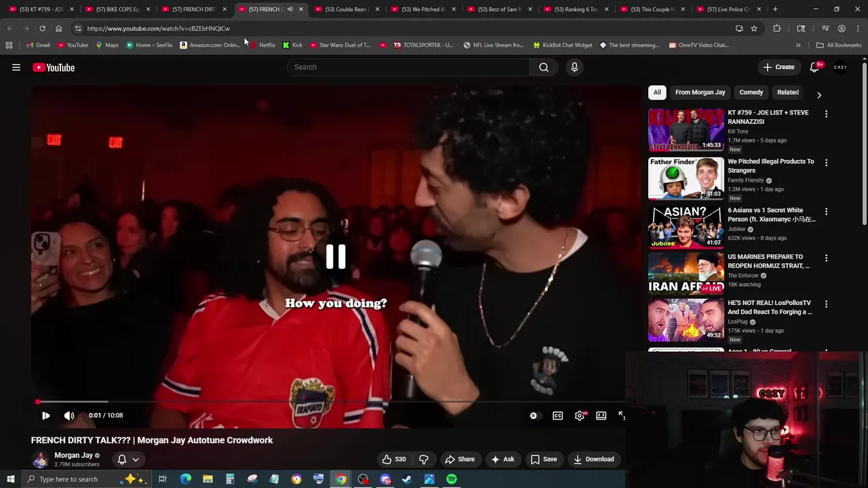
Task: Open the Create menu button
Action: point(778,67)
